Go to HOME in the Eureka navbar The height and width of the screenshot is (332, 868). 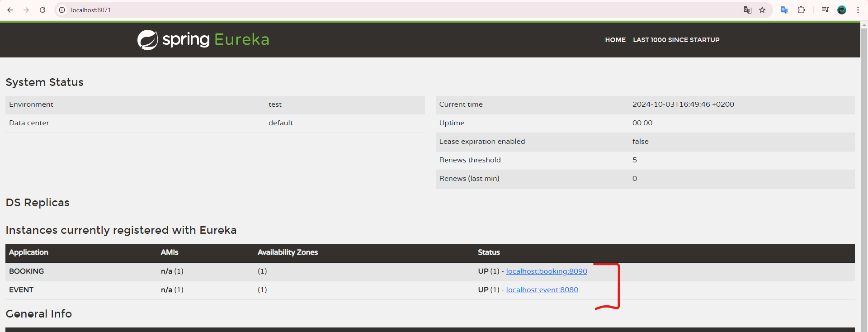[615, 40]
